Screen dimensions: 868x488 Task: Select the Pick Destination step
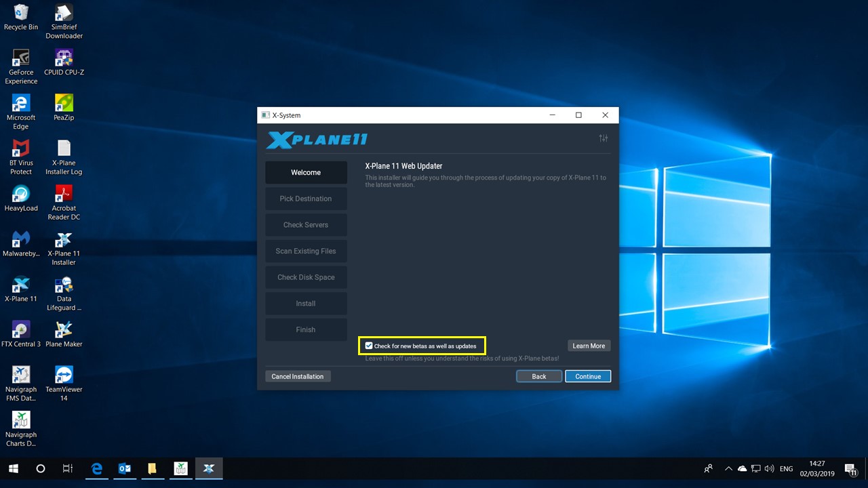point(306,199)
